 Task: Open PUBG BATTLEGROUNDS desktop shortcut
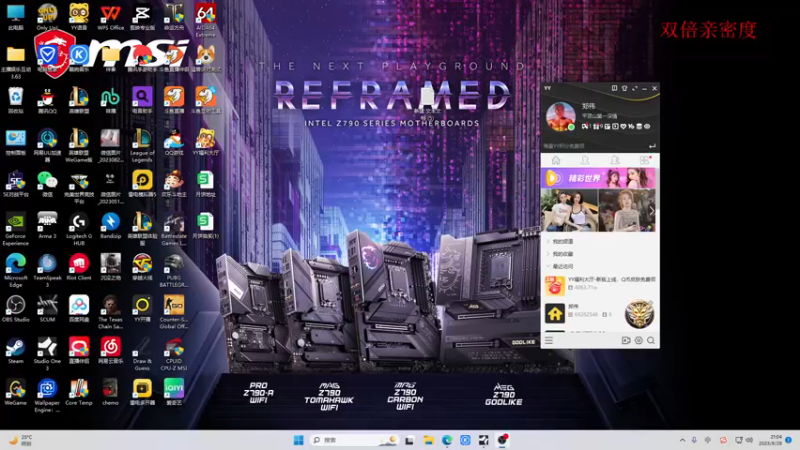[x=174, y=270]
